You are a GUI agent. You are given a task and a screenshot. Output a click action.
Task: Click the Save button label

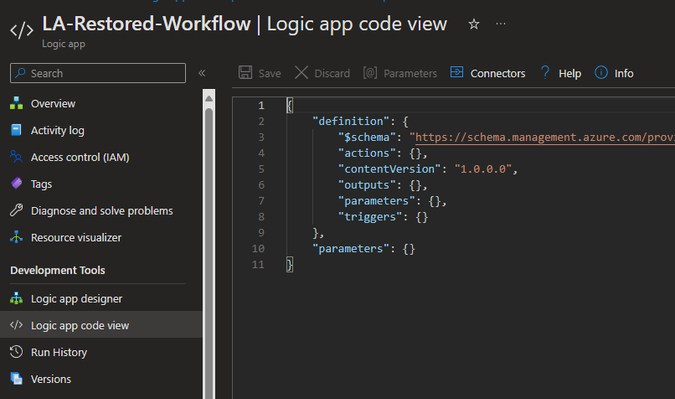[x=269, y=74]
